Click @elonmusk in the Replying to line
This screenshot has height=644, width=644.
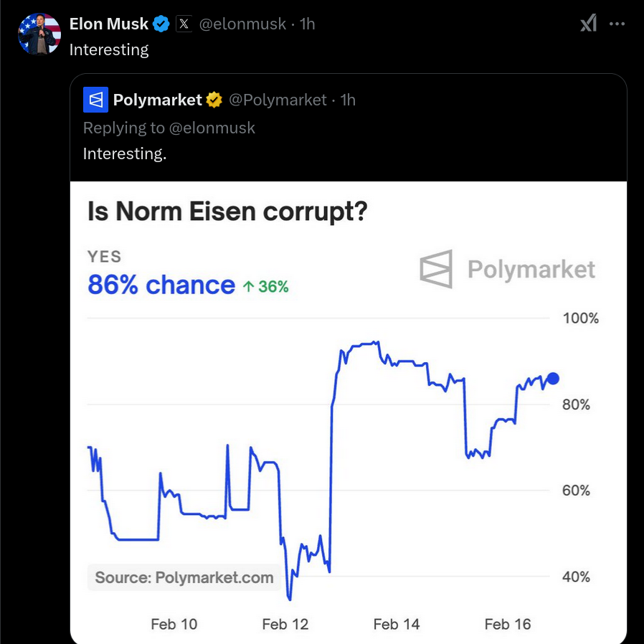[212, 128]
